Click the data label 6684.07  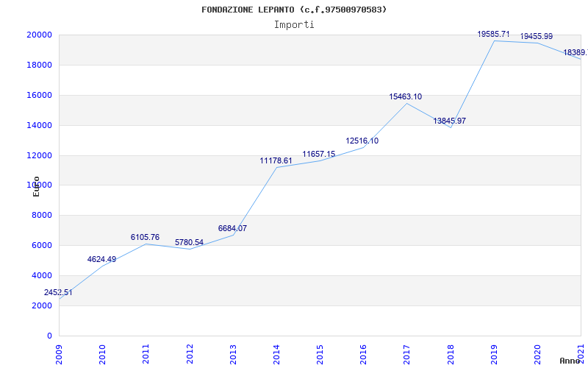pyautogui.click(x=232, y=228)
